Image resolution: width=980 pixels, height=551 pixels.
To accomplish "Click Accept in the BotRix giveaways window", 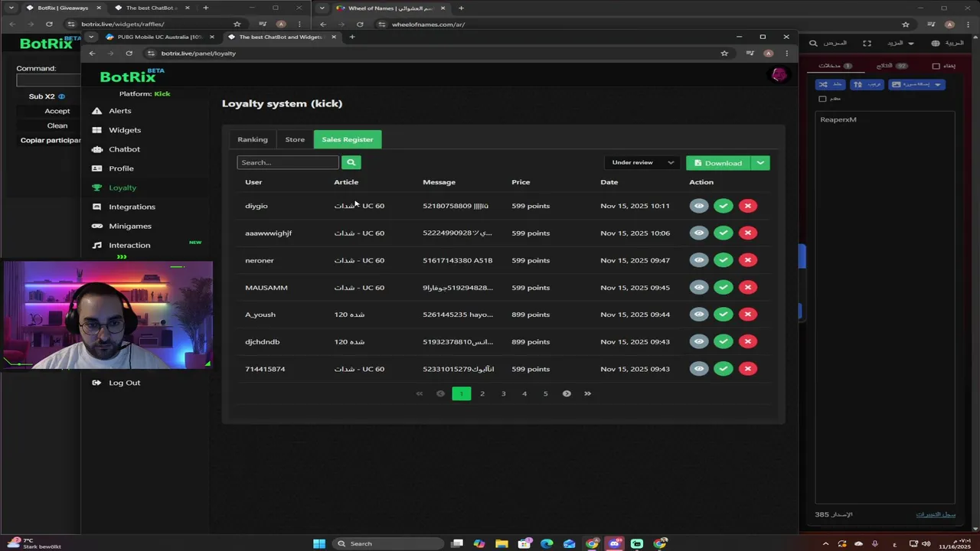I will [57, 111].
